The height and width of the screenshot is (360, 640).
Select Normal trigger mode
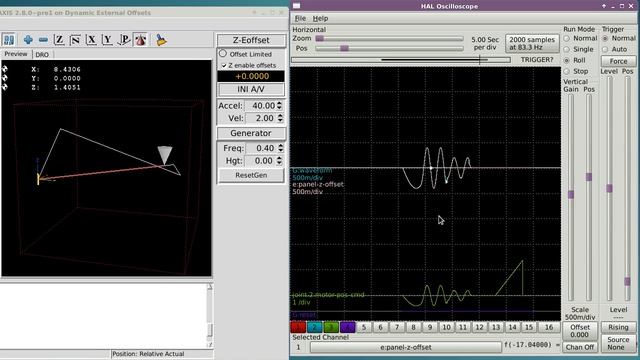pyautogui.click(x=605, y=38)
